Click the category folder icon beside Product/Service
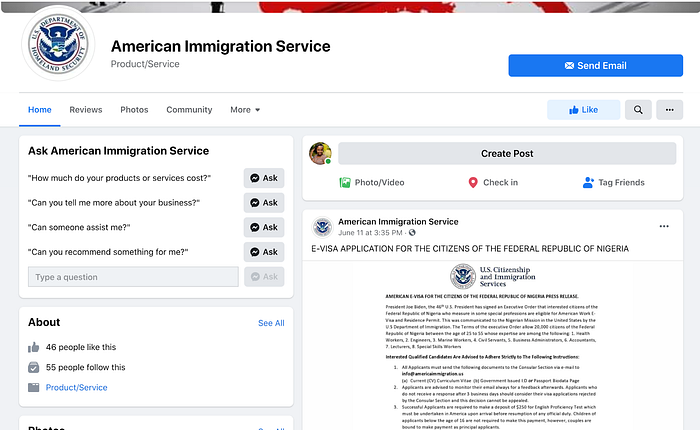The height and width of the screenshot is (430, 700). [33, 388]
